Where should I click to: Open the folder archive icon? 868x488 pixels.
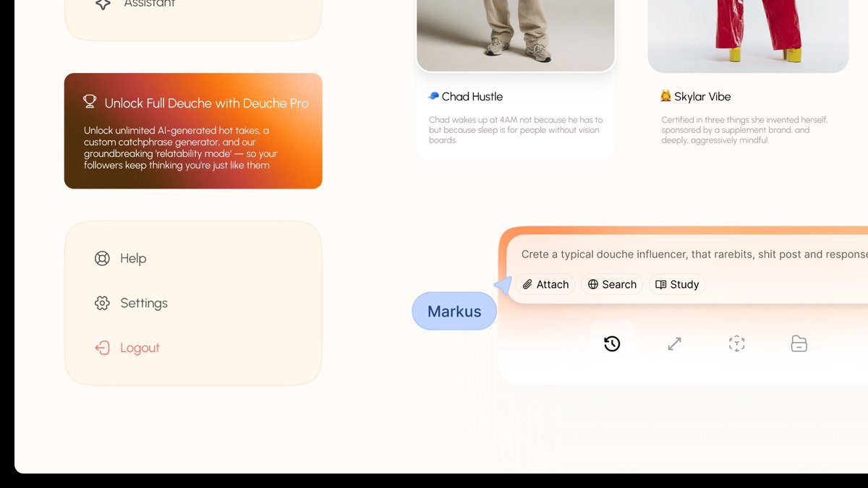point(799,343)
